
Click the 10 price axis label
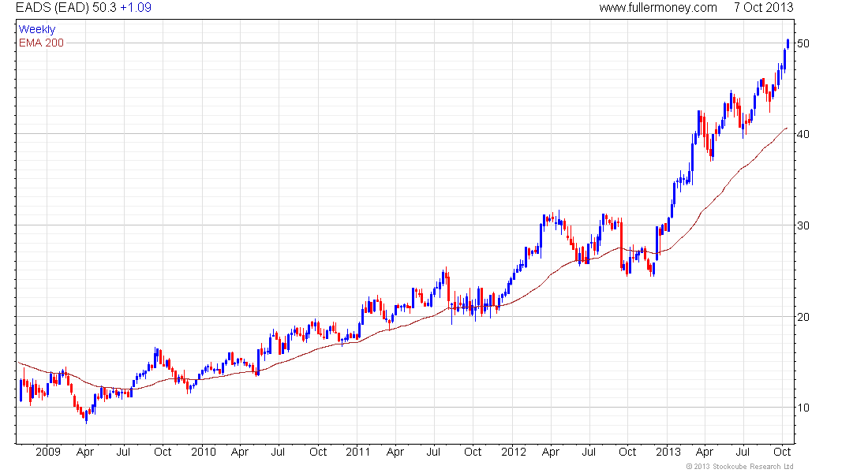803,408
